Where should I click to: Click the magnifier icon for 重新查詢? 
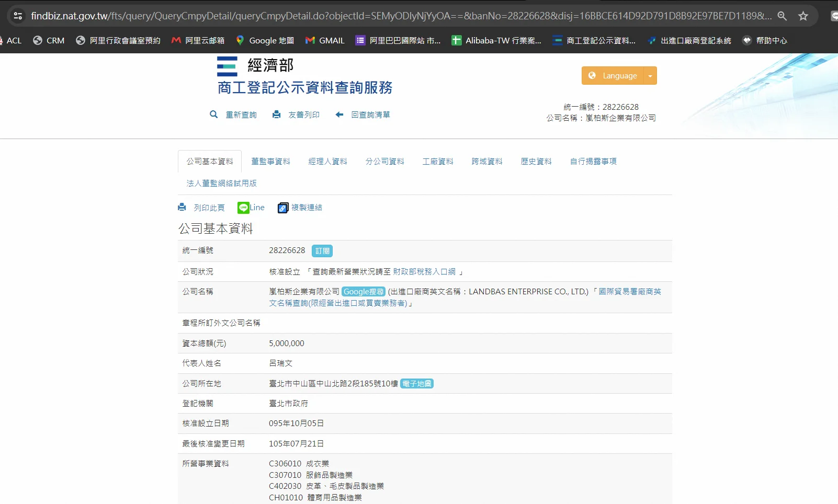pyautogui.click(x=213, y=114)
